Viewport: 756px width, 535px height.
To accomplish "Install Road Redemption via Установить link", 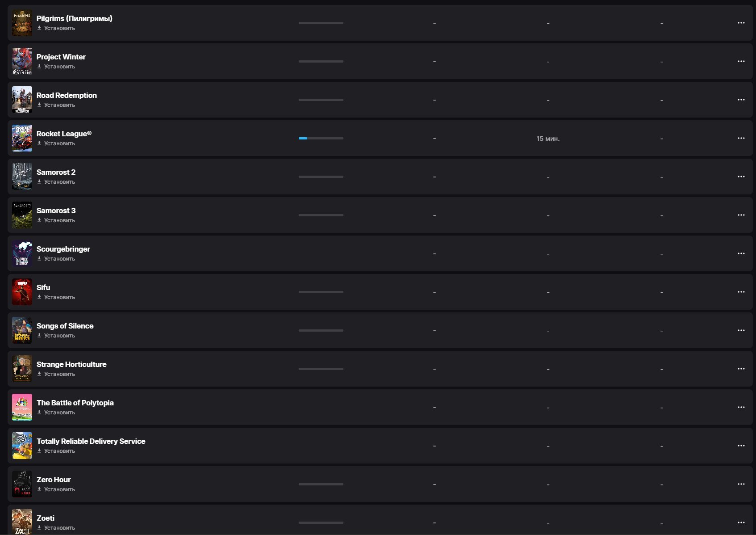I will [59, 105].
